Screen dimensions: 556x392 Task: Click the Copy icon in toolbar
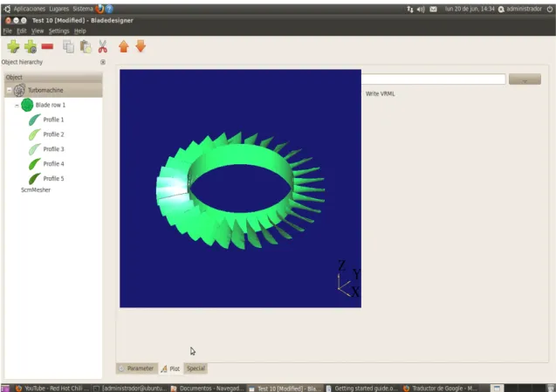coord(68,46)
